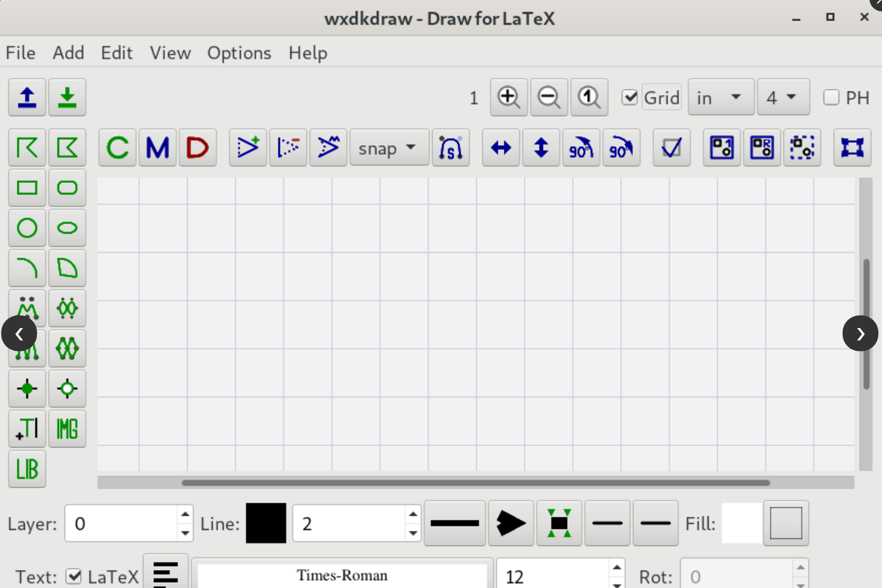The width and height of the screenshot is (882, 588).
Task: Select the text insertion tool
Action: [x=27, y=428]
